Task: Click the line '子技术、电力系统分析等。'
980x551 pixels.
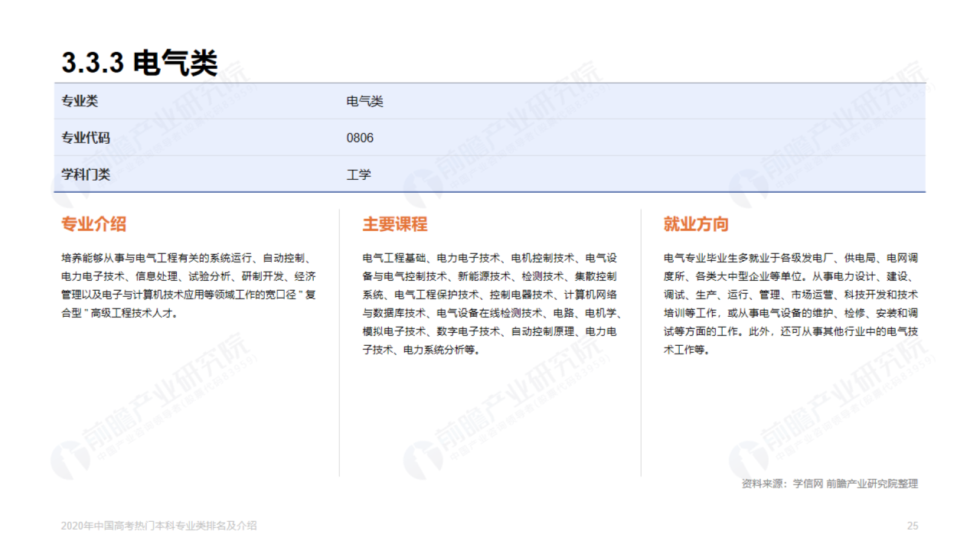Action: tap(421, 350)
